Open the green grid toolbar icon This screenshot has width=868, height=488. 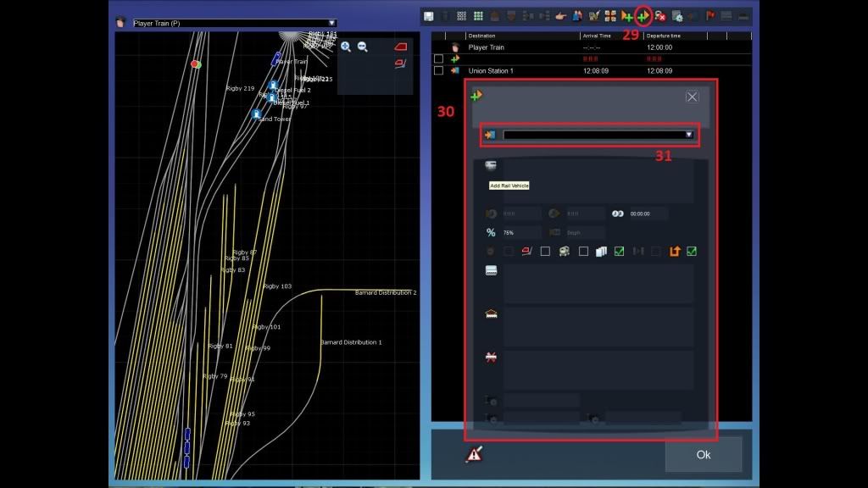click(x=478, y=16)
